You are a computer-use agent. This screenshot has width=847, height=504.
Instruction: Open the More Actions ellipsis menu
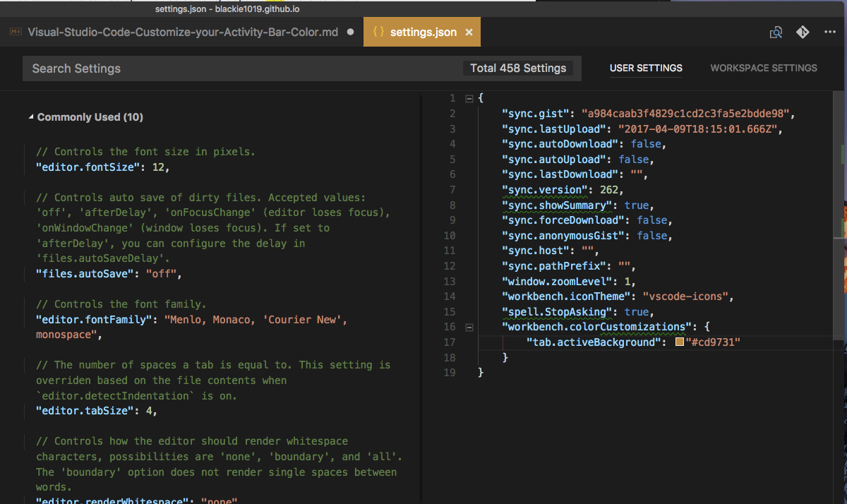[829, 32]
